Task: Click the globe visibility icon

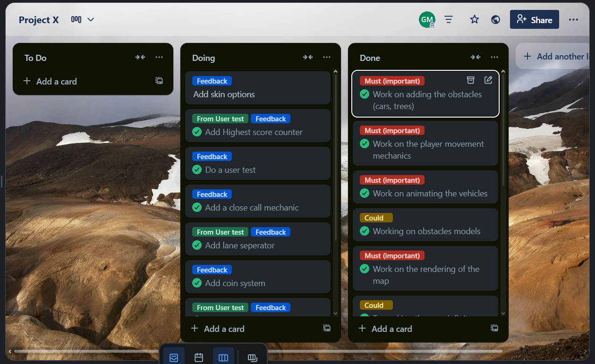Action: (495, 19)
